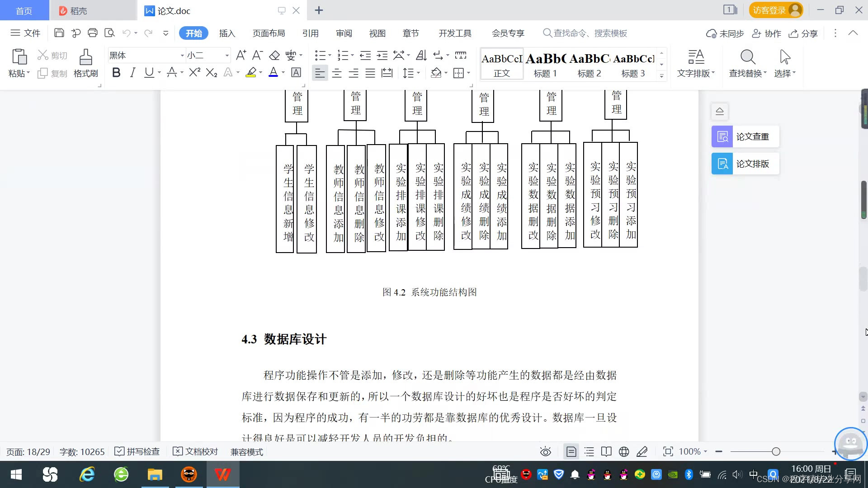Enable eye protection mode icon
Viewport: 868px width, 488px height.
coord(545,451)
